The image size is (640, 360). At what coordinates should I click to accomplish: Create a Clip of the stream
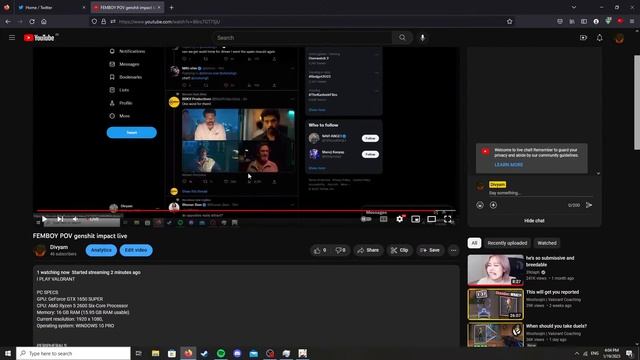tap(399, 250)
